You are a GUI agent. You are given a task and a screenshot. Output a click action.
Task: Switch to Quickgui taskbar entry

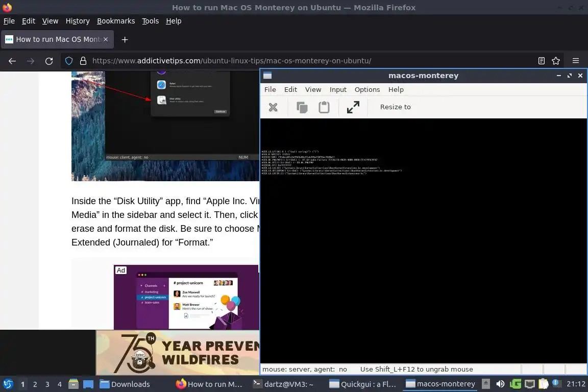tap(363, 384)
